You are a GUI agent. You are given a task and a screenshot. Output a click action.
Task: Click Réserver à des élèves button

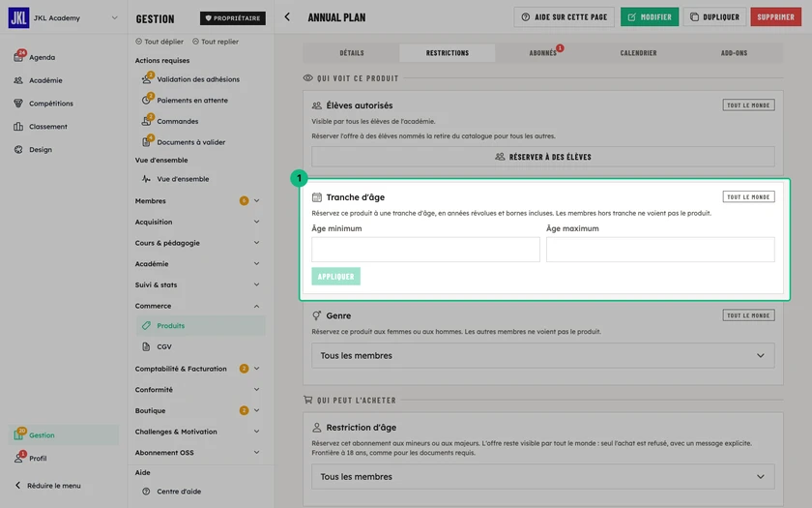542,157
